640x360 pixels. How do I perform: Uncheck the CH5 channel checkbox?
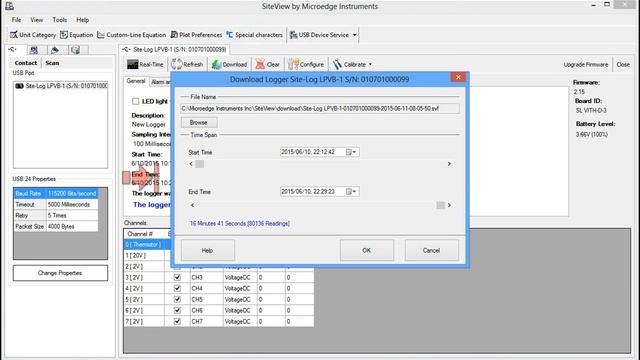(x=177, y=300)
